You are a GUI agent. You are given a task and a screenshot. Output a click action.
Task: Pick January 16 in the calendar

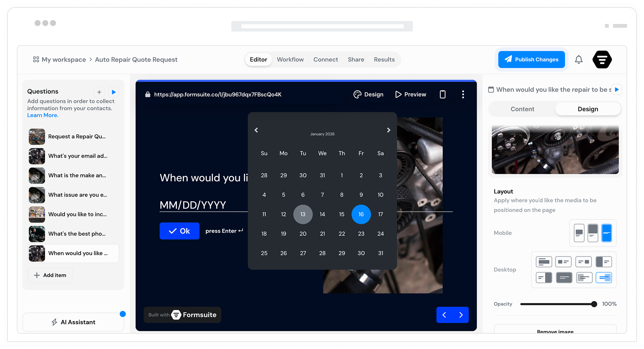coord(361,214)
